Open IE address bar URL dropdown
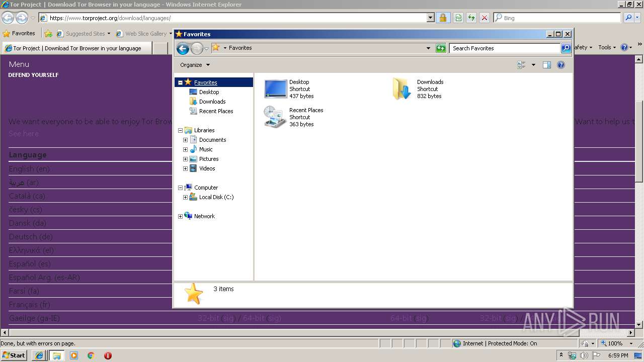 click(x=430, y=18)
